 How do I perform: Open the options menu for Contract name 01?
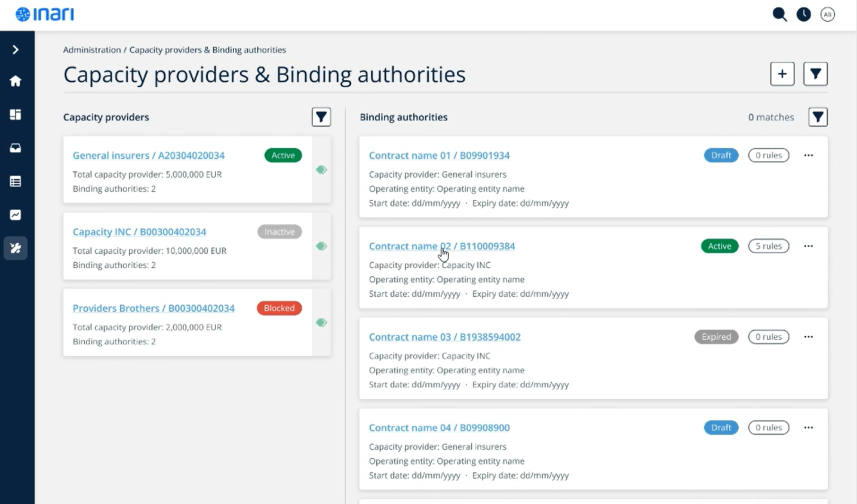[x=808, y=155]
